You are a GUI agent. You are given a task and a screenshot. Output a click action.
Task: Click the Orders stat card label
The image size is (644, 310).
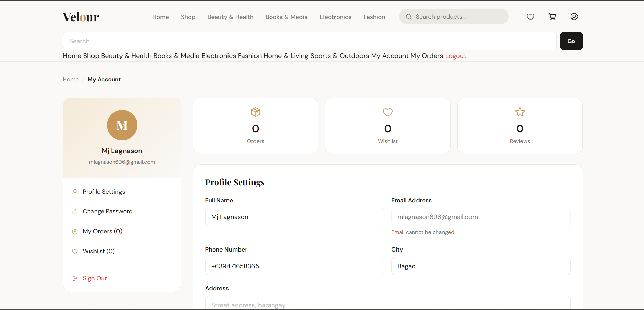click(x=256, y=141)
